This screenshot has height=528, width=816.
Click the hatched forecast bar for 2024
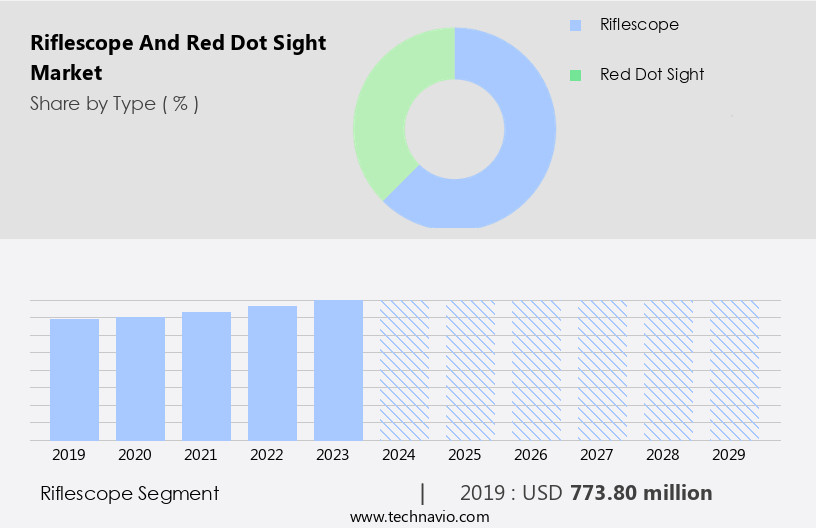404,370
